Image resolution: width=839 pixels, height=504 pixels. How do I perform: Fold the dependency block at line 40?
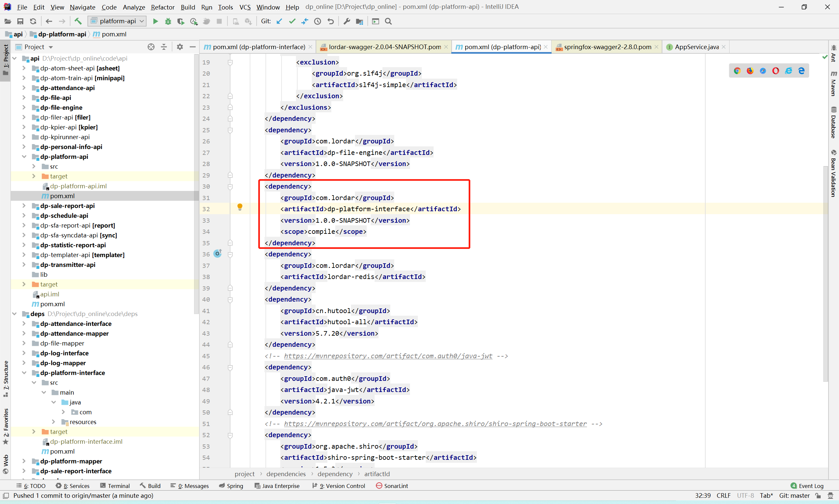tap(230, 300)
